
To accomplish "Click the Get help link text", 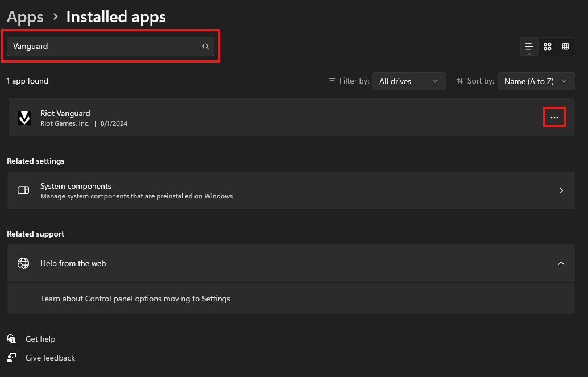I will (x=40, y=339).
